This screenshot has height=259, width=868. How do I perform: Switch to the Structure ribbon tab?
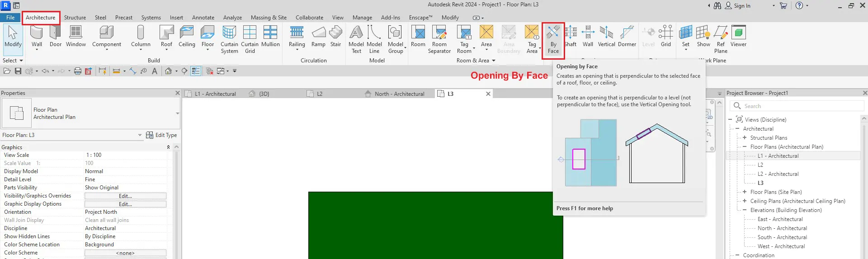75,18
